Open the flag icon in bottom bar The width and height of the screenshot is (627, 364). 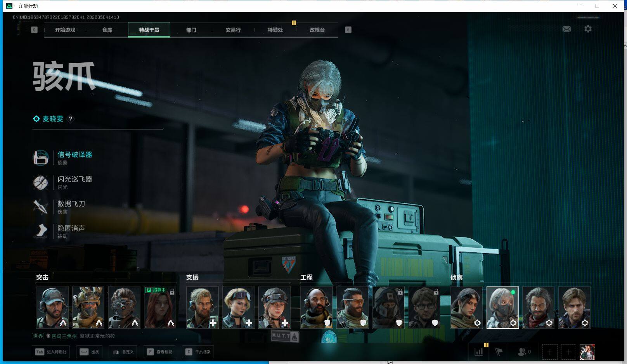pos(499,352)
